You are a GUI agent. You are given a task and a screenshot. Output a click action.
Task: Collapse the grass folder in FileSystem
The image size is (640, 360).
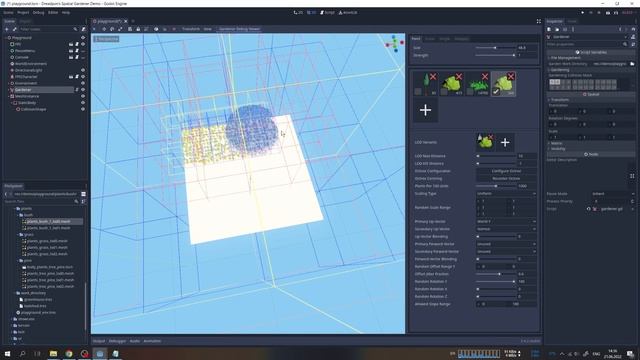tap(18, 235)
